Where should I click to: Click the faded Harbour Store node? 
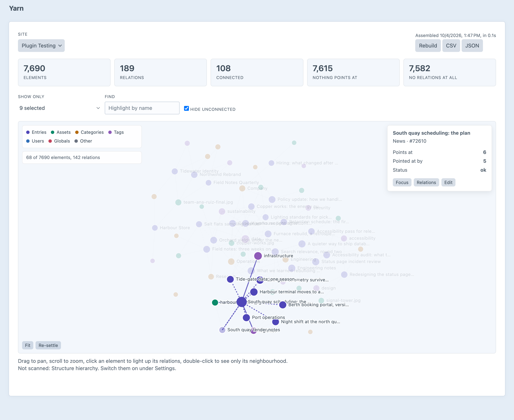155,228
